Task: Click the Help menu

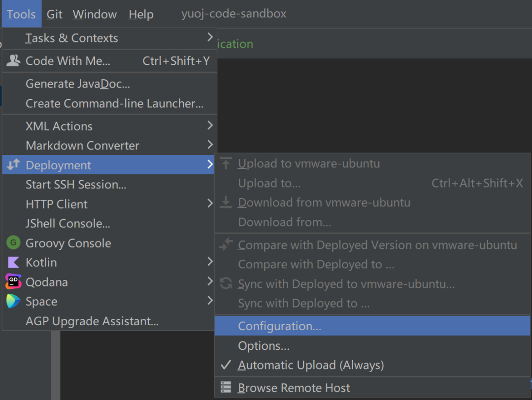Action: point(141,14)
